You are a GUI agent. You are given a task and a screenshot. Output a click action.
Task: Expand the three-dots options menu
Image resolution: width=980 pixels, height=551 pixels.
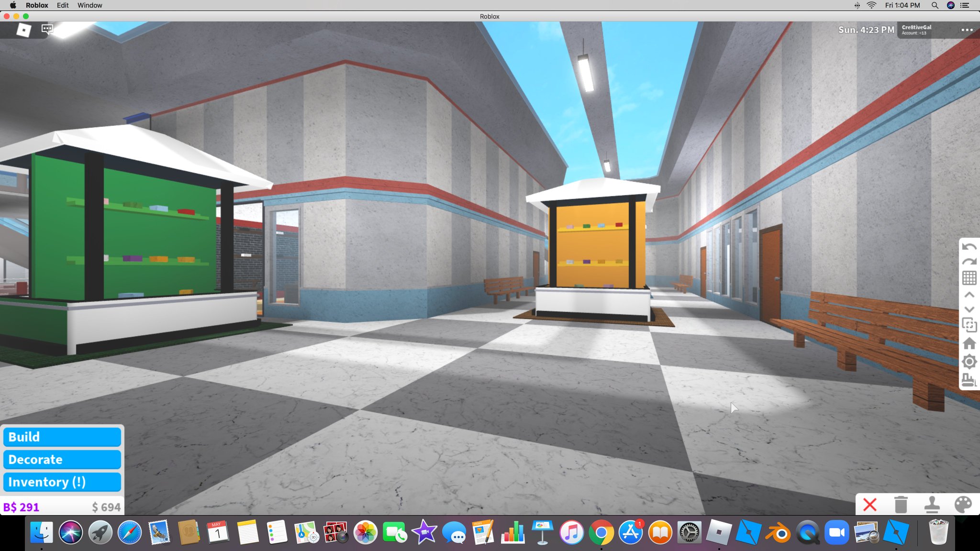pyautogui.click(x=967, y=30)
